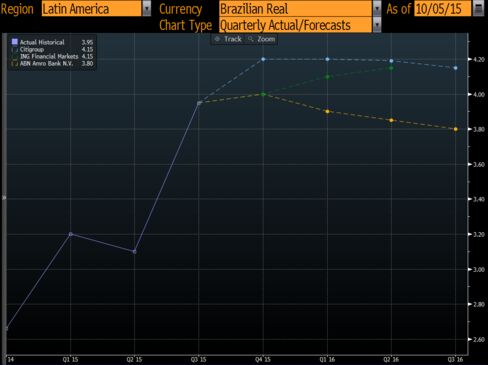Click the Q1 '15 x-axis label

[x=70, y=360]
